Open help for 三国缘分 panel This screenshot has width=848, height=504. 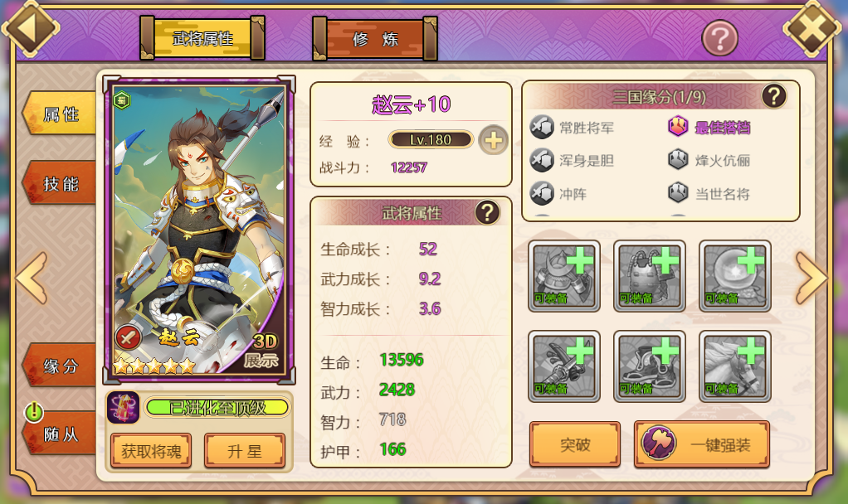coord(774,96)
